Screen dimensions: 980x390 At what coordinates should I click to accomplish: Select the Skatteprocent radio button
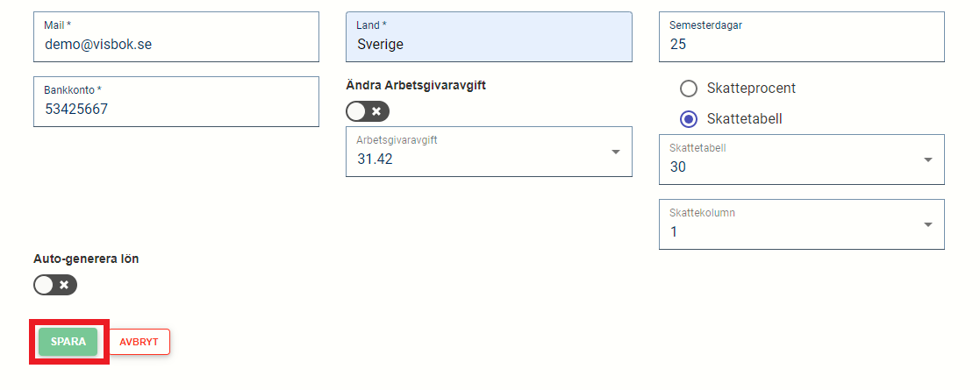(689, 89)
